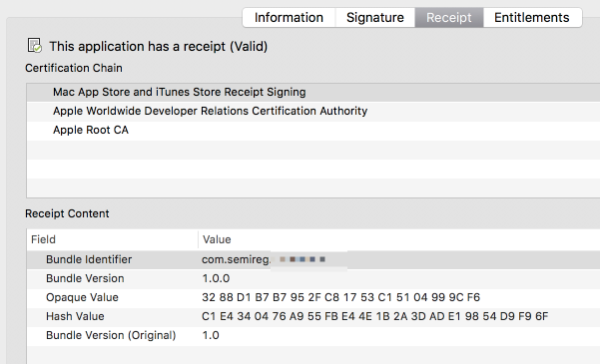Click the empty row below Apple Root CA
Screen dimensions: 600x364
pyautogui.click(x=313, y=150)
